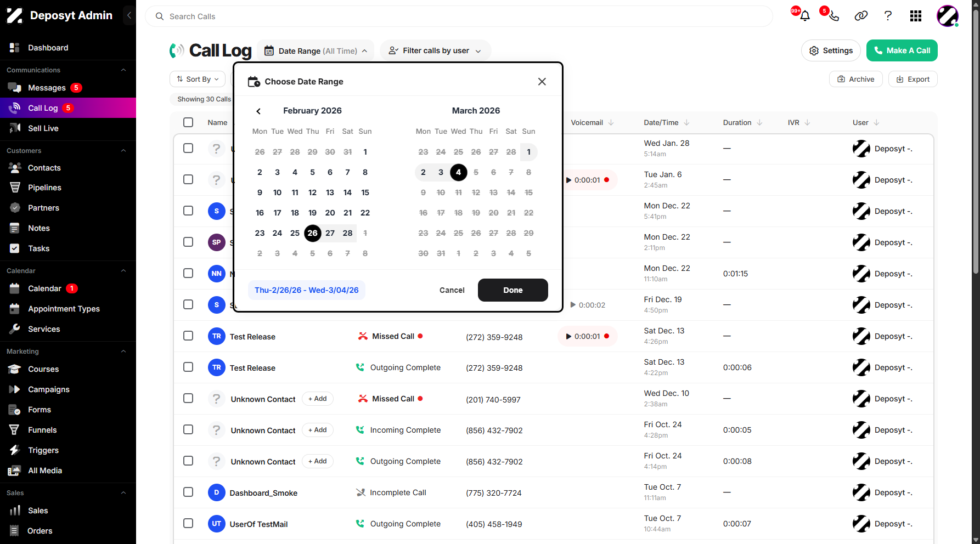Check the Wed Dec. 10 missed call checkbox

[188, 398]
